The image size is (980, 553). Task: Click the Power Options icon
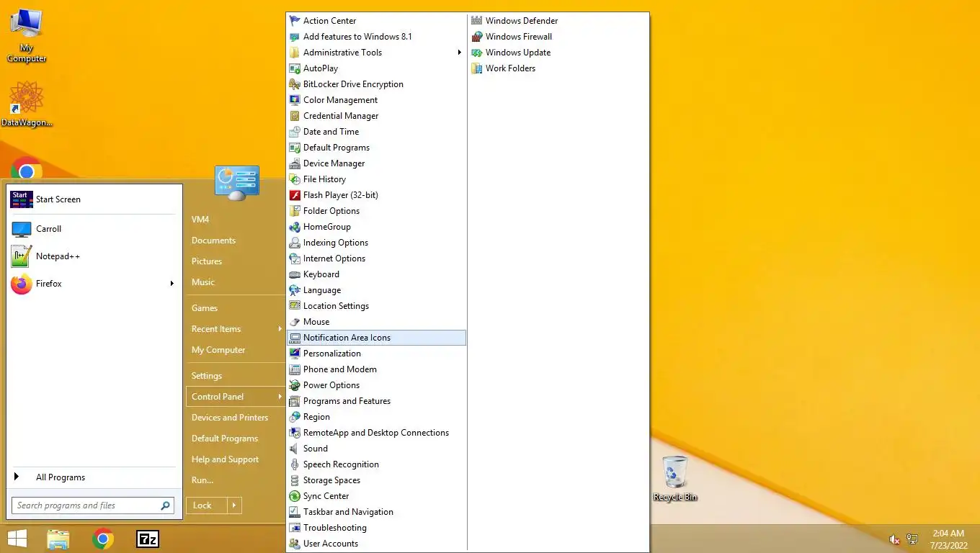(295, 385)
